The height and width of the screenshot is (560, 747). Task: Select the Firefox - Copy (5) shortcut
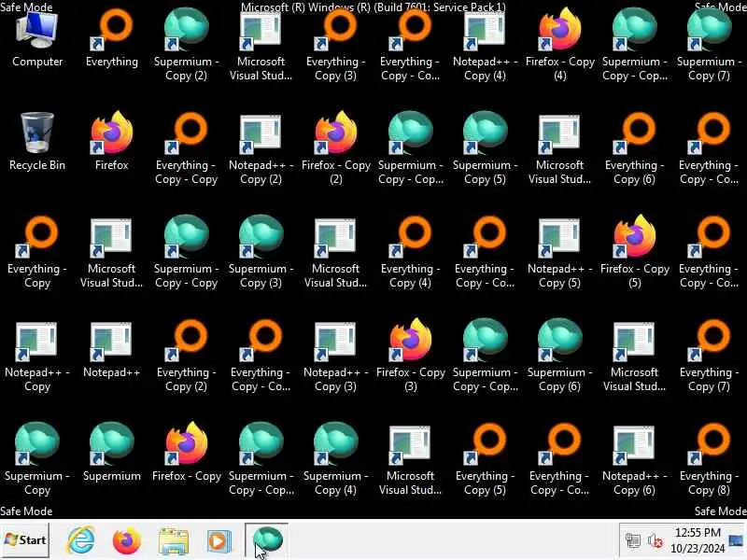point(635,252)
